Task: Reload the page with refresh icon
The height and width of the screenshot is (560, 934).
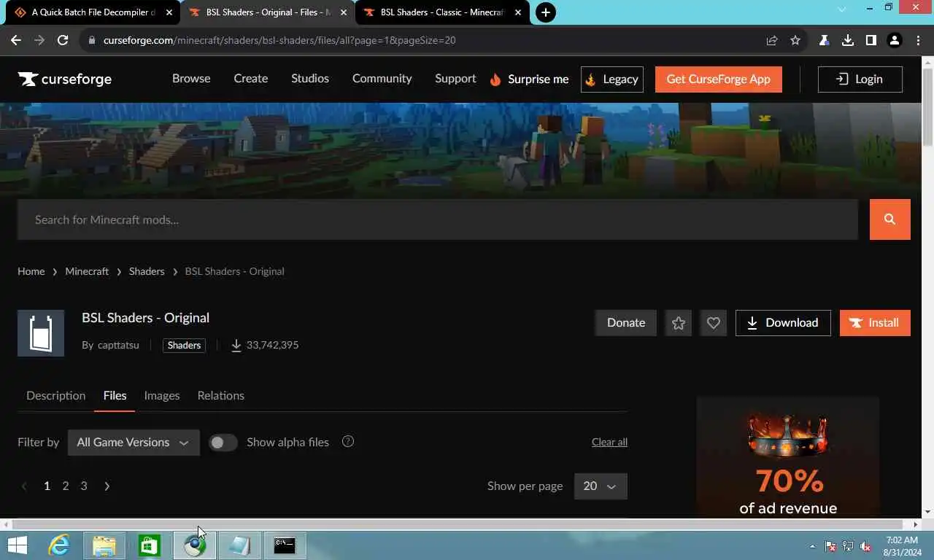Action: (x=63, y=40)
